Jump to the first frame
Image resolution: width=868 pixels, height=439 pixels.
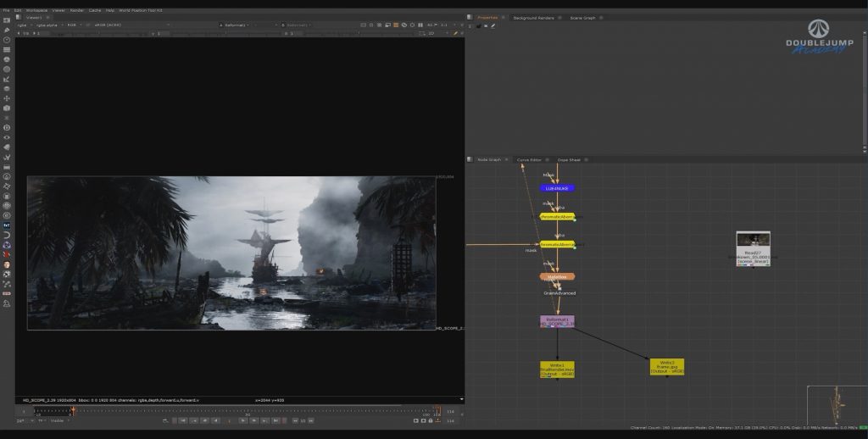tap(183, 420)
